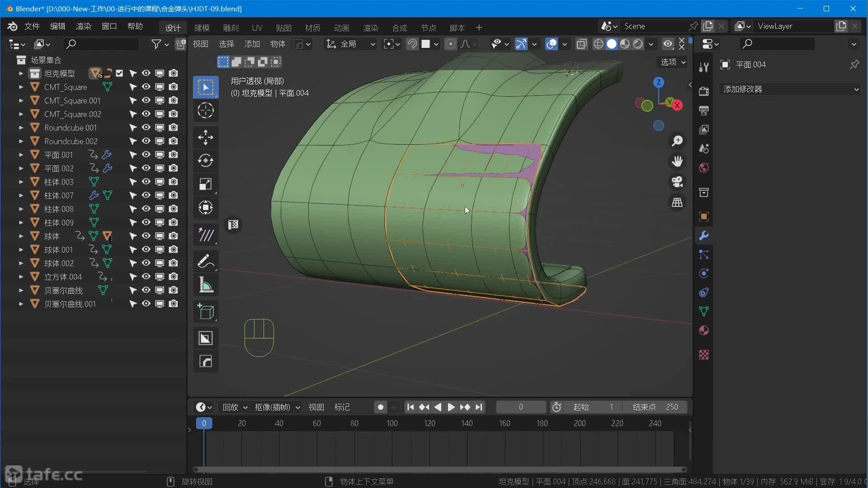Hide CMT_Square object in viewport
Image resolution: width=868 pixels, height=488 pixels.
[x=146, y=87]
